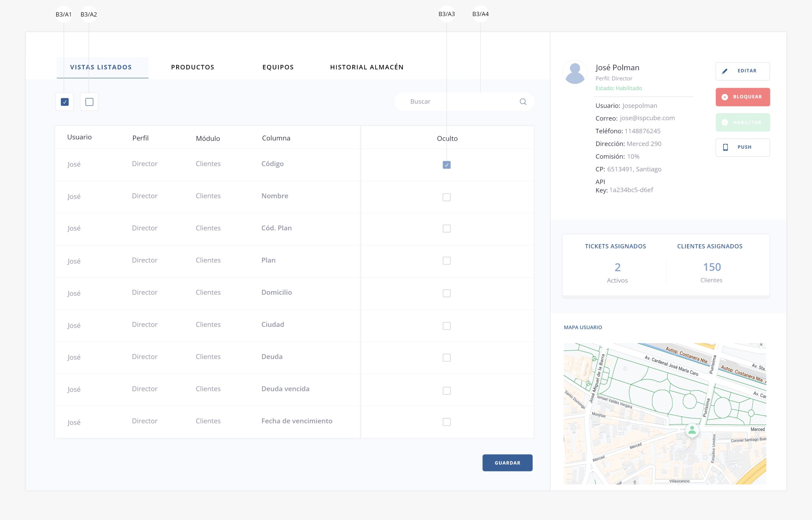Image resolution: width=812 pixels, height=520 pixels.
Task: Toggle the Oculto checkbox for Fecha de vencimiento
Action: click(x=446, y=422)
